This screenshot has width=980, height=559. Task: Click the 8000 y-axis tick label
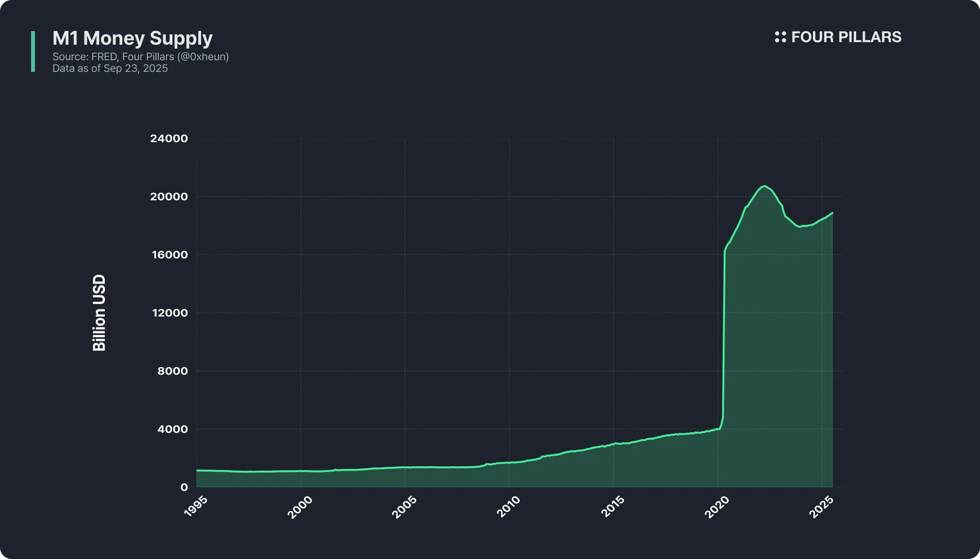(172, 371)
